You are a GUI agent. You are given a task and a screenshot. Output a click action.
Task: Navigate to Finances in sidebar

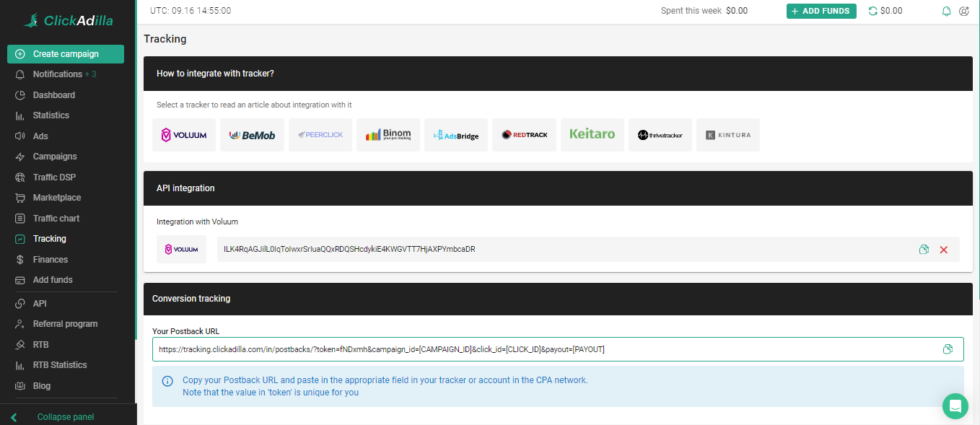click(51, 260)
